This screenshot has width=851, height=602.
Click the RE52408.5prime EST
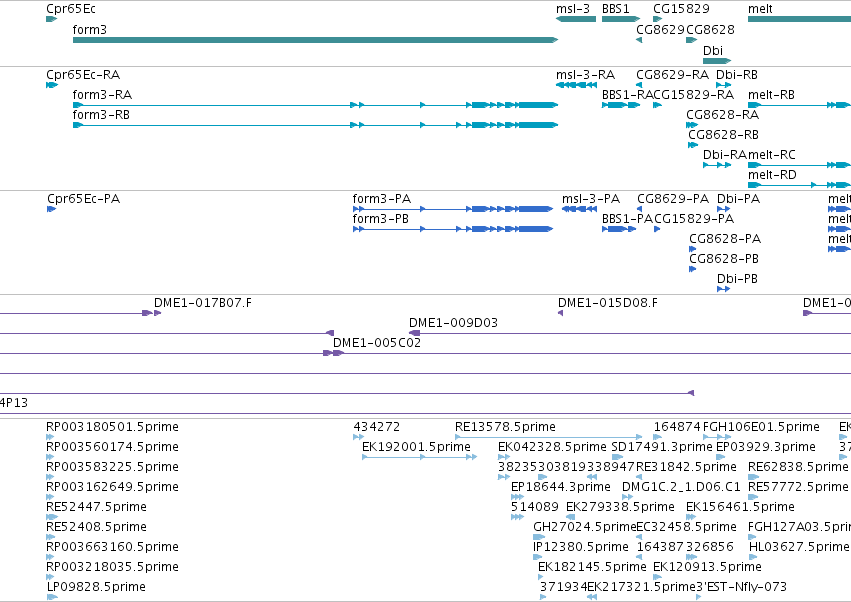50,537
